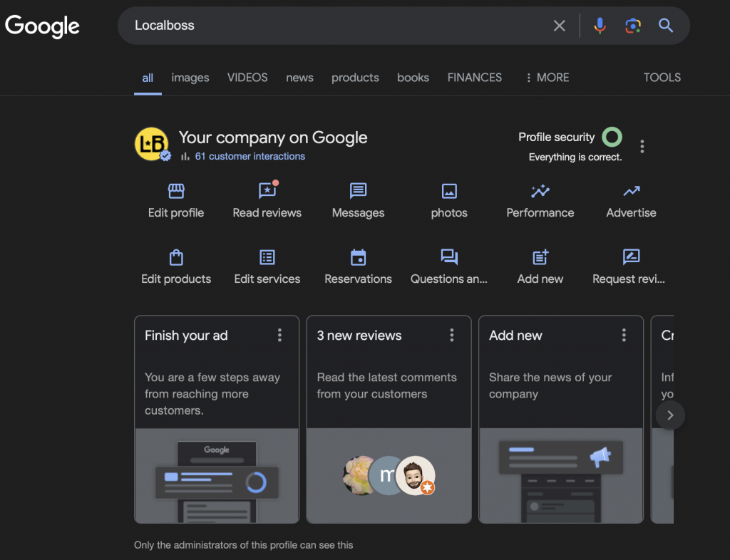Open Questions and answers chat icon
730x560 pixels.
(449, 256)
